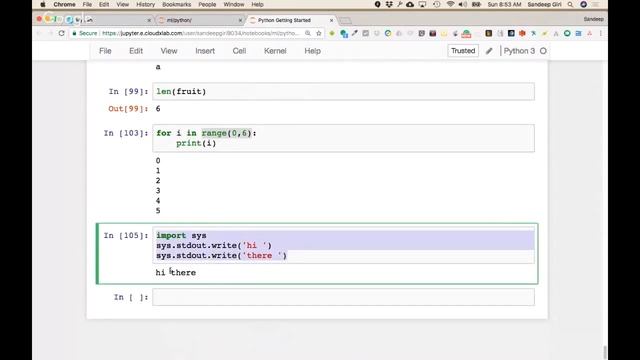Click the Trusted notebook button
Image resolution: width=640 pixels, height=360 pixels.
(463, 51)
